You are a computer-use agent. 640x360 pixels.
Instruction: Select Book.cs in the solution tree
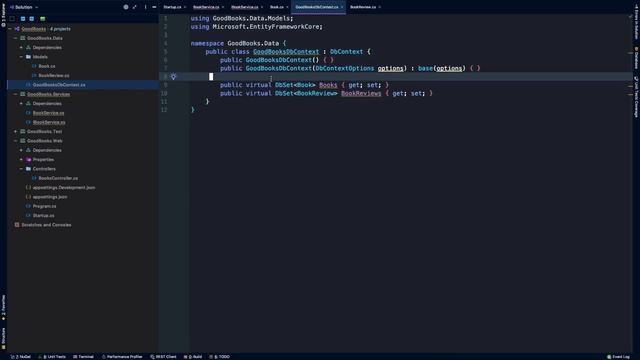click(47, 66)
